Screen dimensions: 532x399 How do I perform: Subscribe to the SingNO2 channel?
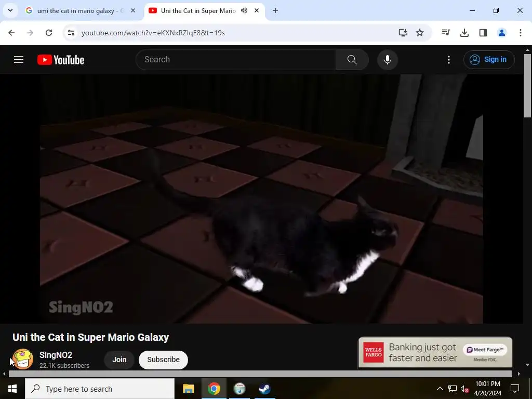click(x=163, y=360)
